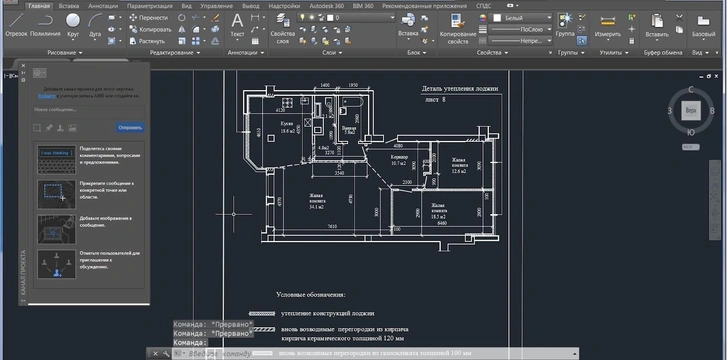Activate the Дуга arc tool
The width and height of the screenshot is (727, 360).
click(95, 25)
